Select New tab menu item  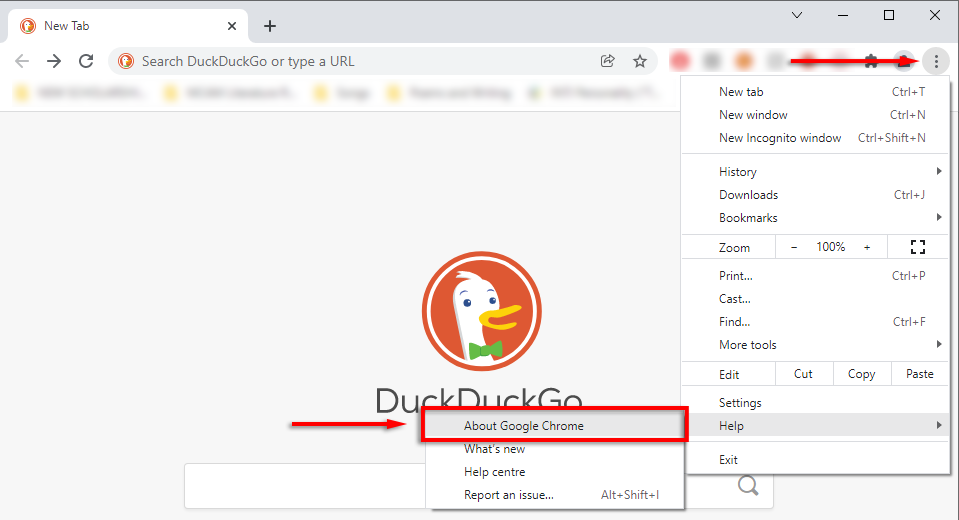[x=815, y=92]
